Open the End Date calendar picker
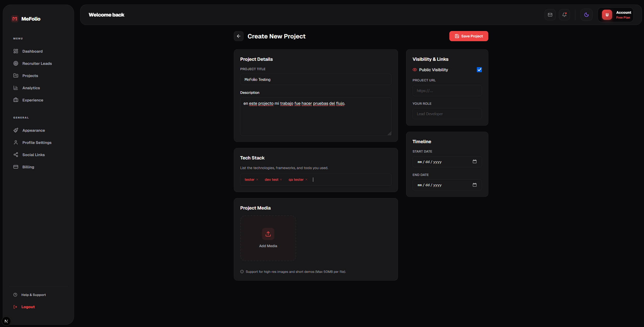 pyautogui.click(x=475, y=185)
